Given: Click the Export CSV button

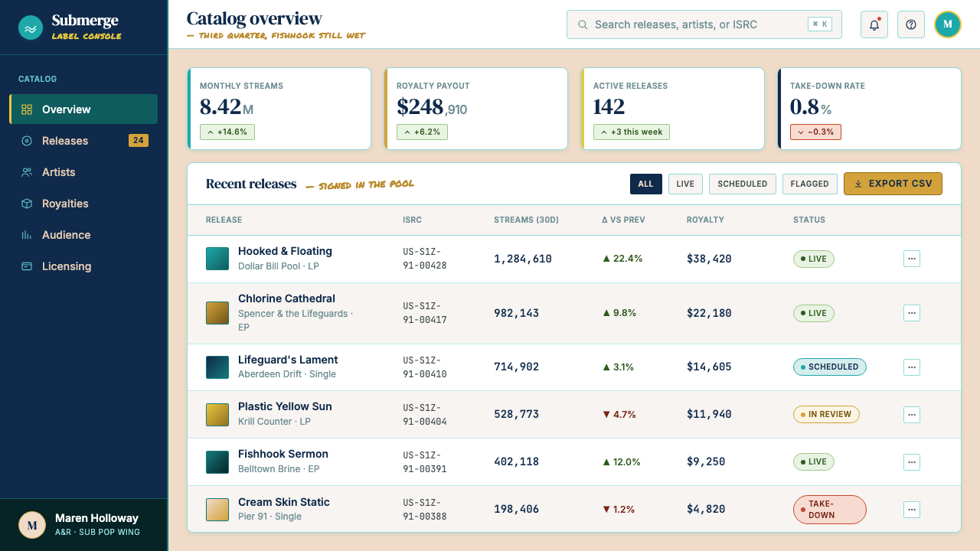Looking at the screenshot, I should click(893, 184).
